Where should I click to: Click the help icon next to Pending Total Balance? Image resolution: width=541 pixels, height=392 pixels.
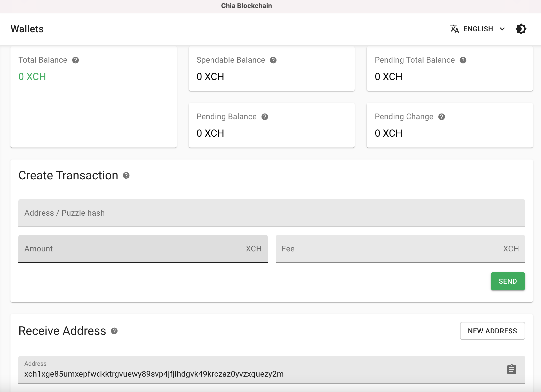[463, 60]
